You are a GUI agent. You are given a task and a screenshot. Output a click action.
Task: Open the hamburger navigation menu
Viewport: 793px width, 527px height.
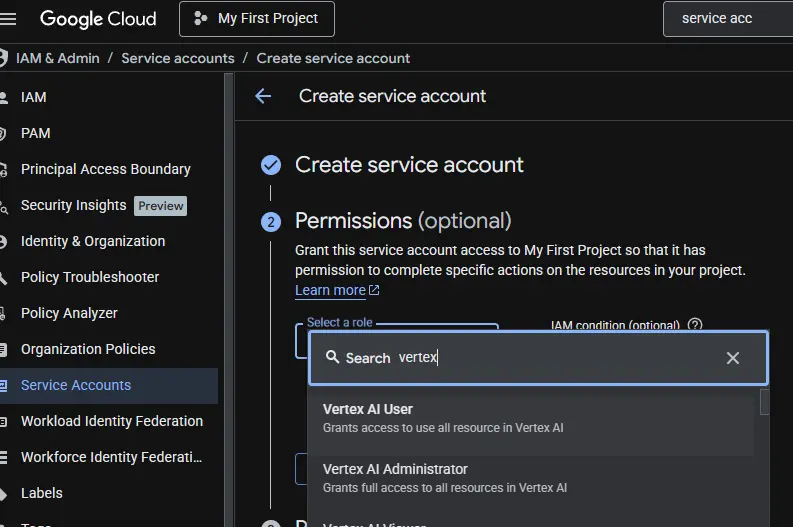coord(8,19)
